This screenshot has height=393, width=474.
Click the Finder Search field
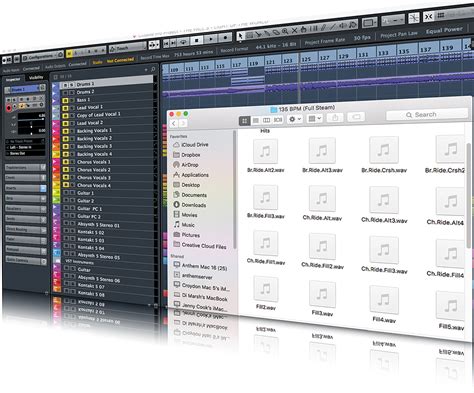point(427,114)
